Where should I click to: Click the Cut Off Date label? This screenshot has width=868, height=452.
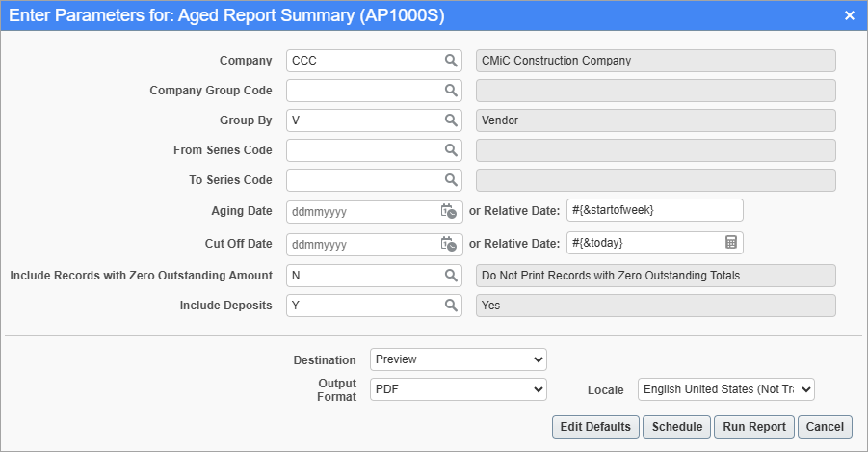coord(239,243)
